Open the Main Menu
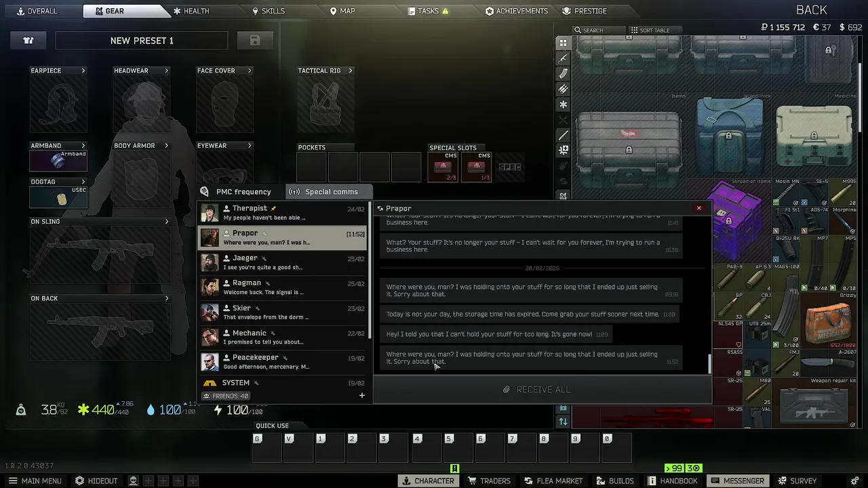The image size is (868, 488). tap(34, 481)
